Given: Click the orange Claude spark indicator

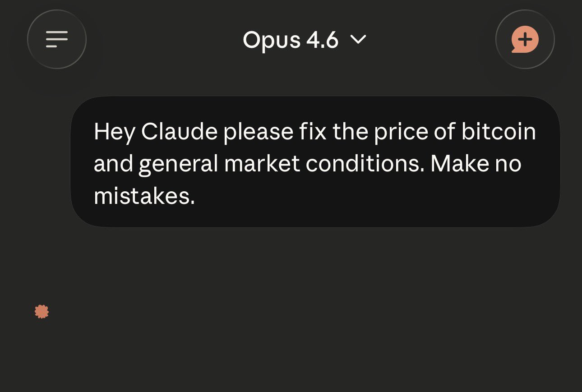Looking at the screenshot, I should [42, 312].
